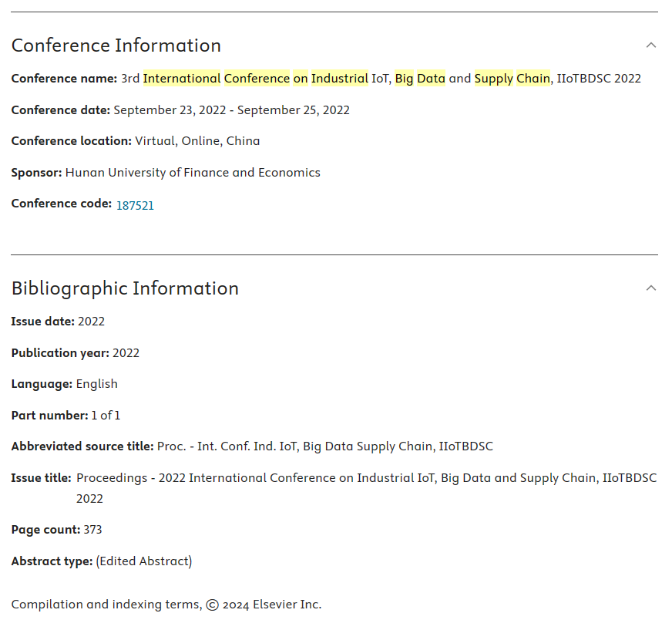Click the sponsor Hunan University text
Screen dimensions: 672x630
193,173
